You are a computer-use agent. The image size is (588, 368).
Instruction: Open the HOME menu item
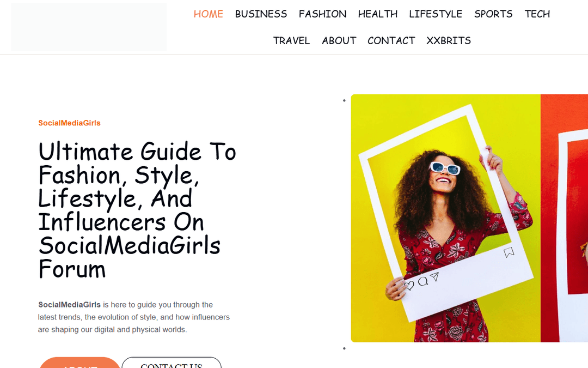click(208, 14)
